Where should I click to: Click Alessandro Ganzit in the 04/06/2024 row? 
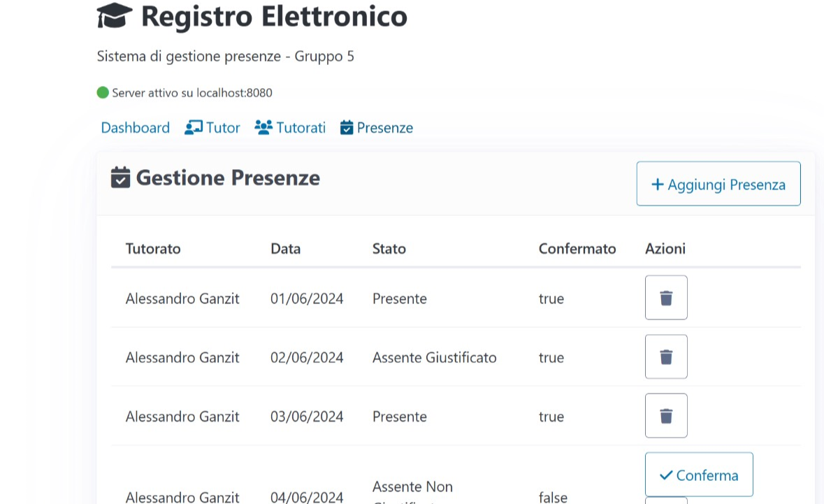pos(182,496)
